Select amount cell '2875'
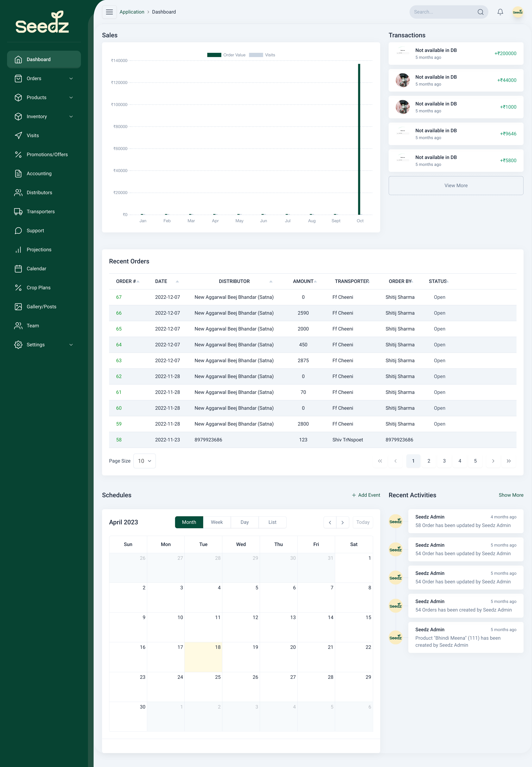The image size is (532, 767). click(x=303, y=361)
